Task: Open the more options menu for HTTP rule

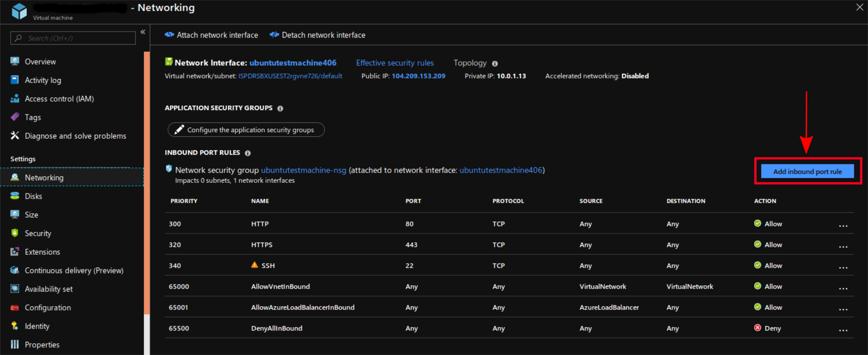Action: click(843, 226)
